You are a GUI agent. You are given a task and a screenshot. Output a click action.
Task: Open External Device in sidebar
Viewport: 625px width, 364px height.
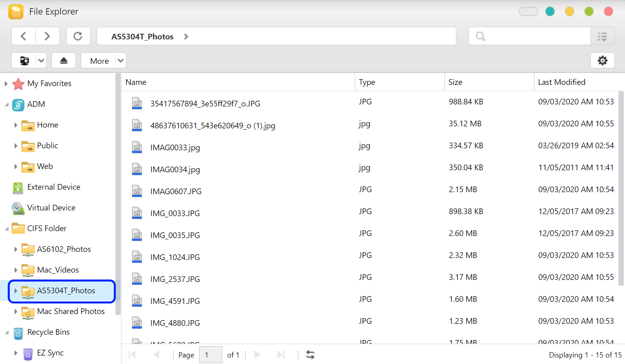point(54,187)
